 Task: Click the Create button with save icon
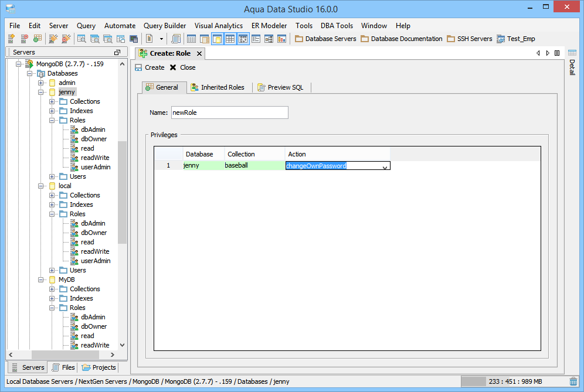tap(150, 67)
